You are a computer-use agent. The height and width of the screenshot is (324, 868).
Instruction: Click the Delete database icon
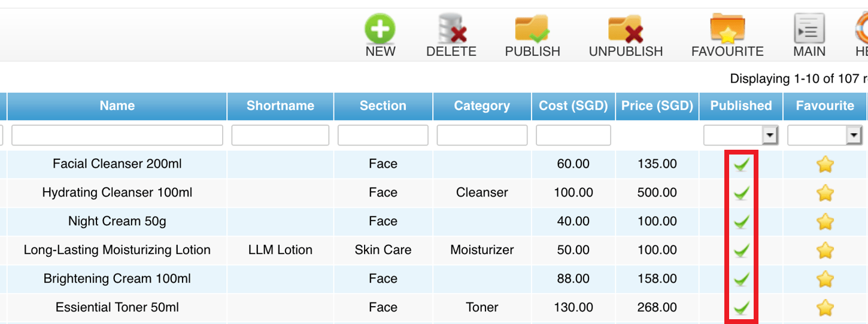tap(451, 28)
